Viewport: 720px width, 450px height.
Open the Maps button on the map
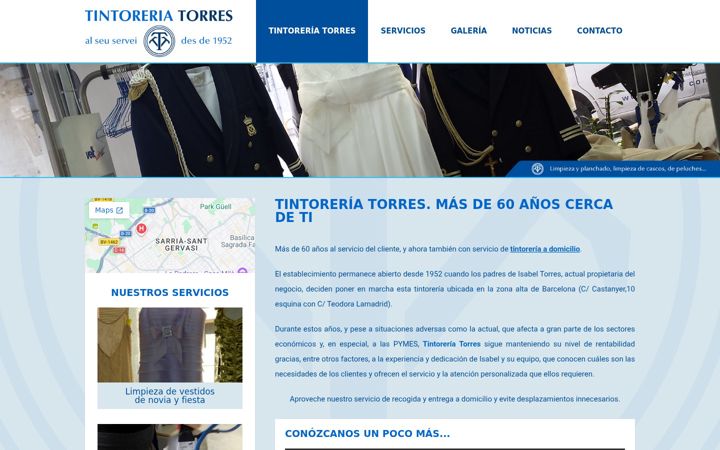[109, 210]
